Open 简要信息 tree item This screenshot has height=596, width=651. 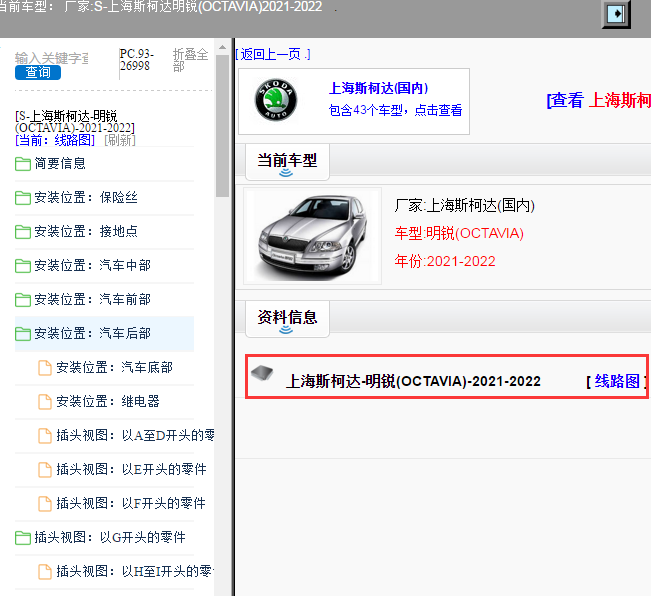point(60,164)
